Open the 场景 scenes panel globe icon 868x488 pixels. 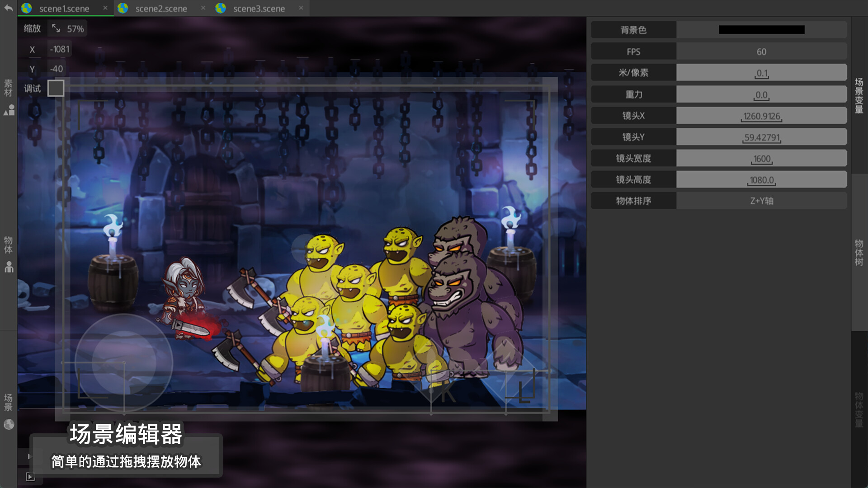(9, 424)
